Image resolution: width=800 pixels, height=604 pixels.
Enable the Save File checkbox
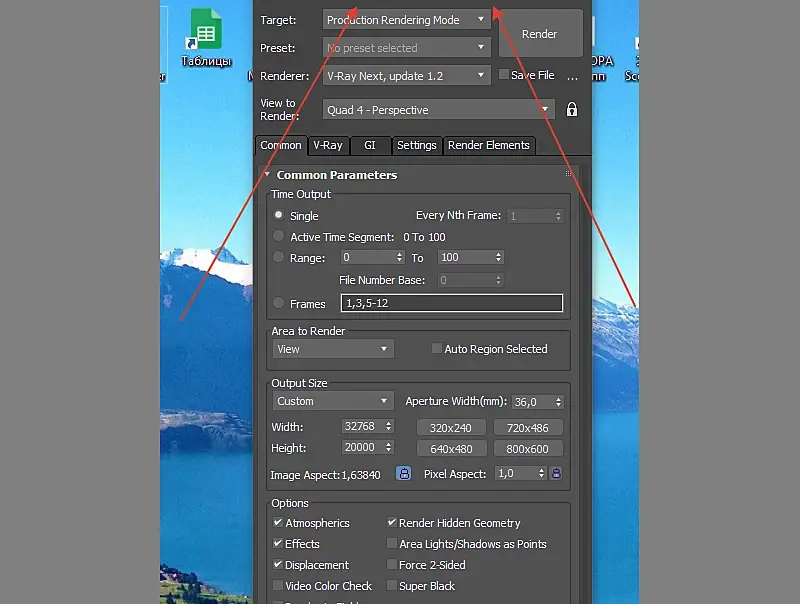504,74
